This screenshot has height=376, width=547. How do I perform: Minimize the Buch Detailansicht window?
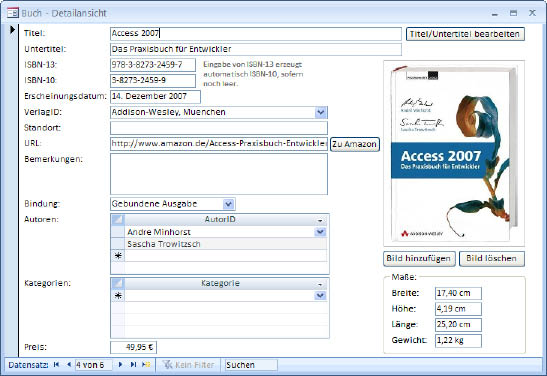coord(495,14)
